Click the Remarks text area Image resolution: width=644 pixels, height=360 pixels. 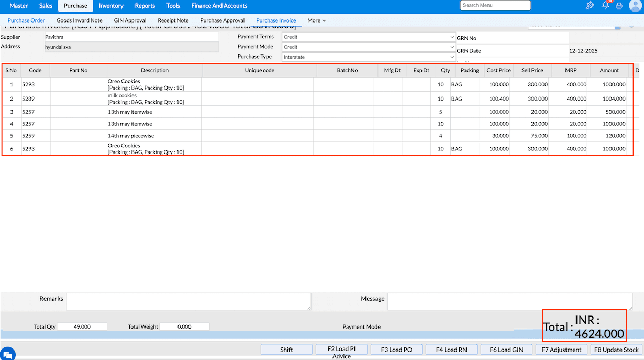pos(188,301)
